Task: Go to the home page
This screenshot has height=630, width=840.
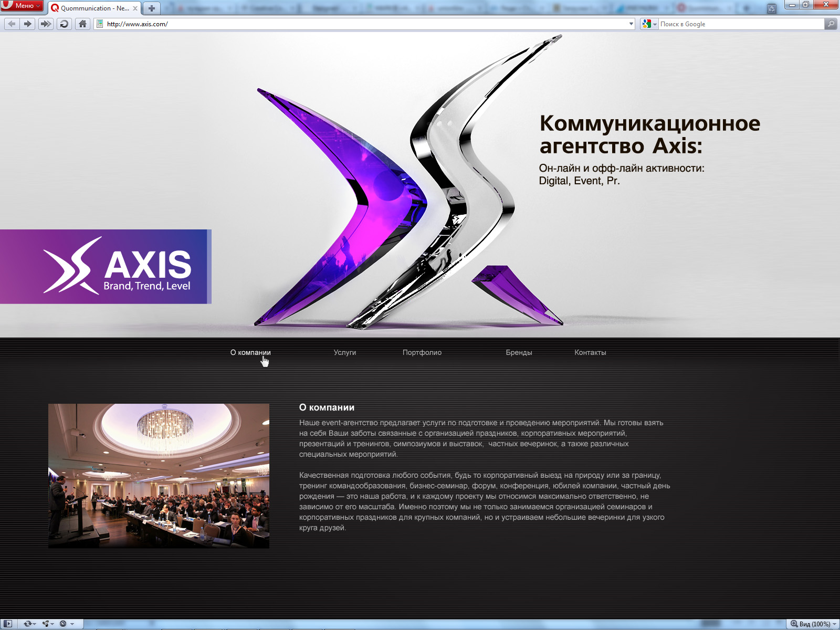Action: (x=82, y=24)
